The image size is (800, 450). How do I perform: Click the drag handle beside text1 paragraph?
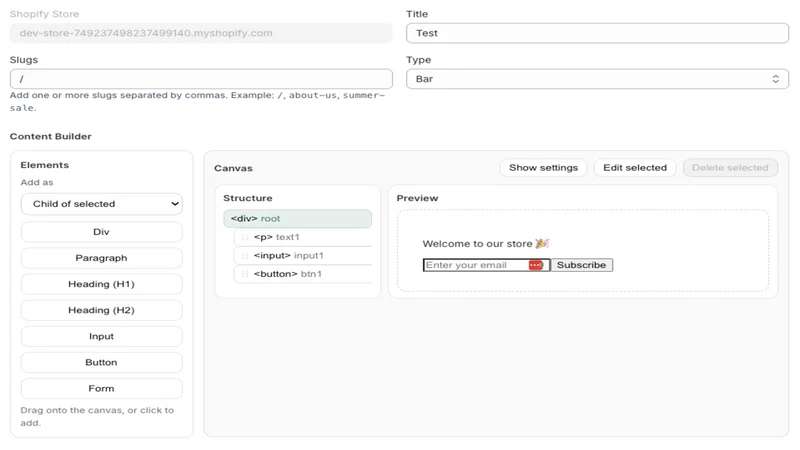click(245, 237)
